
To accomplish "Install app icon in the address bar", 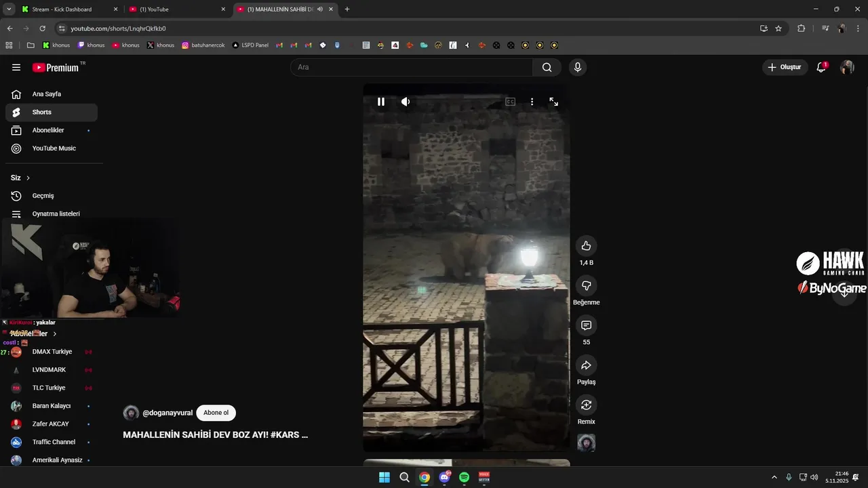I will coord(764,28).
